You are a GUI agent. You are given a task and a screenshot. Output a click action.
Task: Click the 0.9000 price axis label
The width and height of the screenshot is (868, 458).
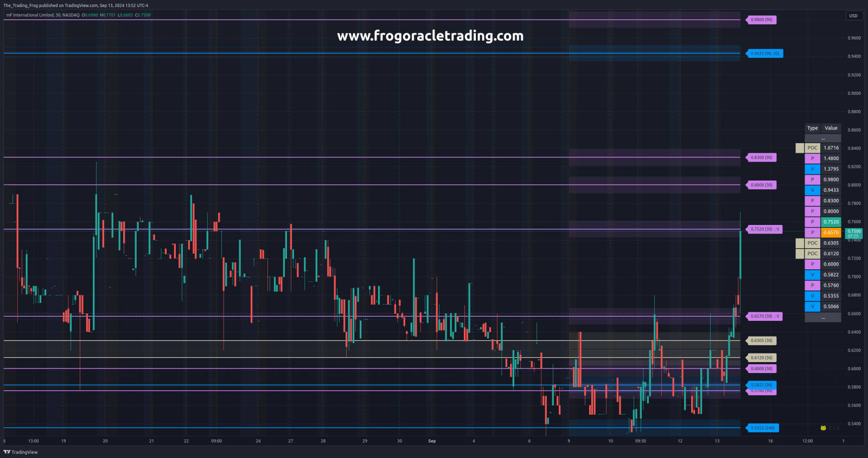coord(854,94)
